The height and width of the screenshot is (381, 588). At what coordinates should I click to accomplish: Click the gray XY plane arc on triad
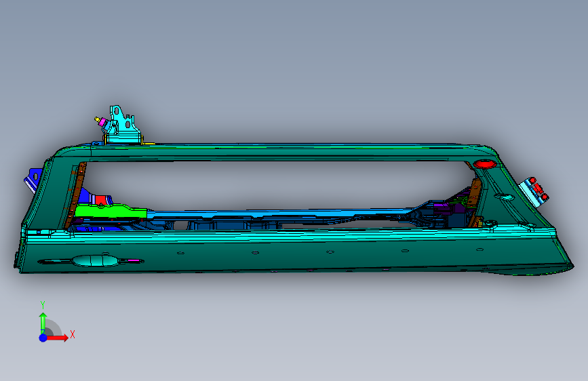[54, 327]
